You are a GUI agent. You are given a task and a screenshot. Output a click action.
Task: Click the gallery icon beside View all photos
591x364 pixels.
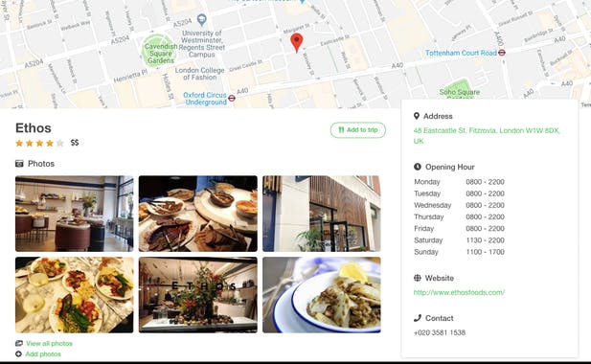pos(19,343)
